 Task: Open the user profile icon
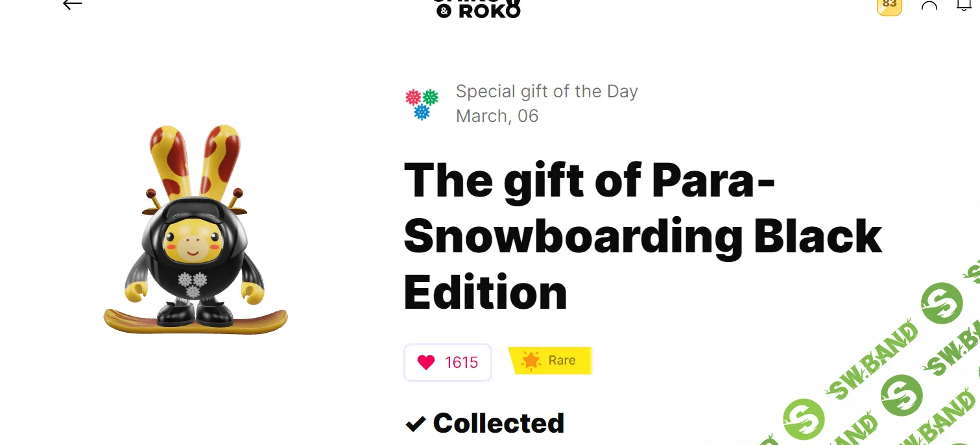click(x=929, y=6)
